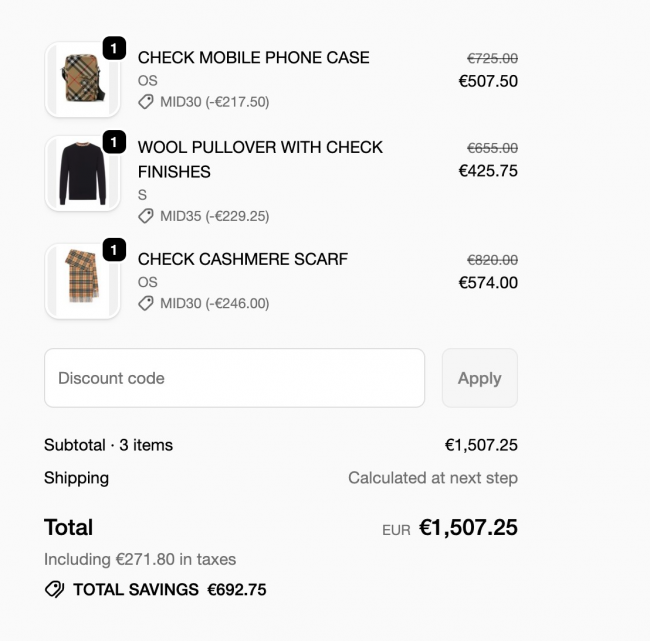Click the tag icon on the cashmere scarf discount
This screenshot has width=650, height=641.
coord(146,303)
